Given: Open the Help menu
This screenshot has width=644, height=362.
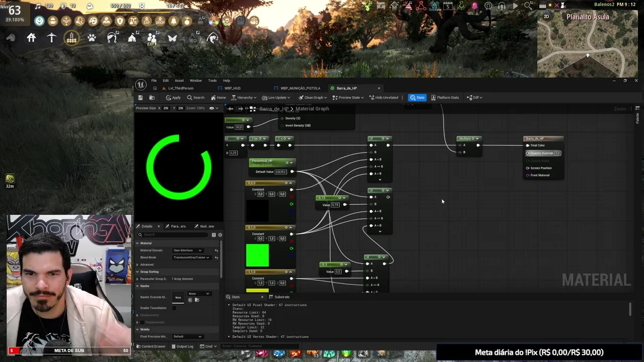Looking at the screenshot, I should pos(226,80).
